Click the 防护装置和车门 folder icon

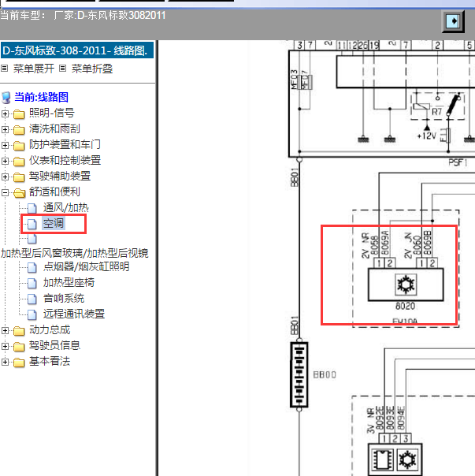click(19, 146)
